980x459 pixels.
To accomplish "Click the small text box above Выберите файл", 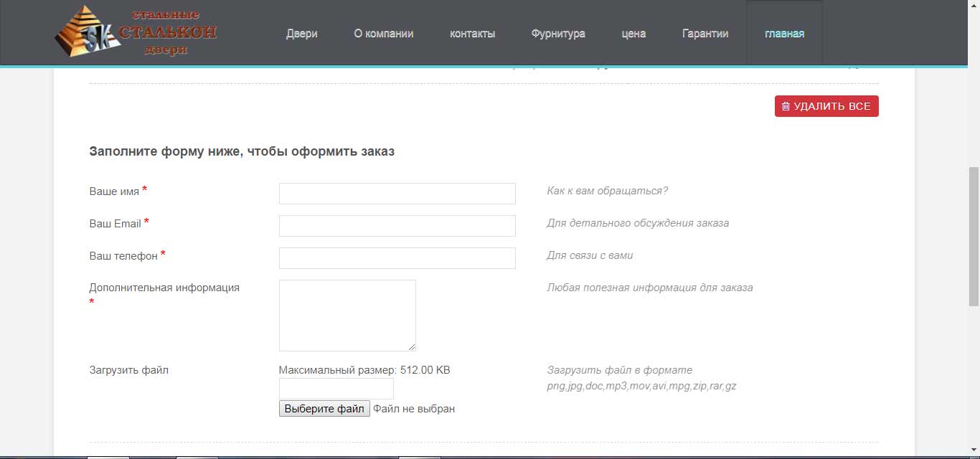I will tap(336, 389).
